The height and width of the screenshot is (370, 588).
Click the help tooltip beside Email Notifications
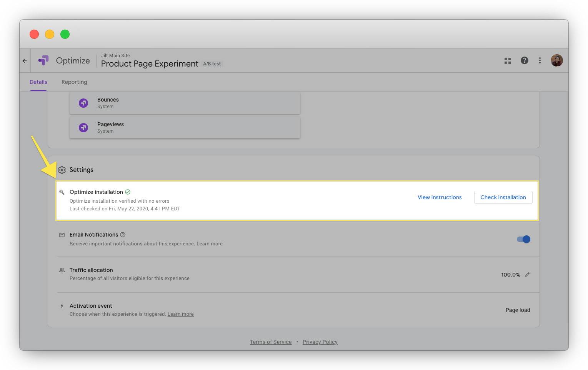point(123,235)
